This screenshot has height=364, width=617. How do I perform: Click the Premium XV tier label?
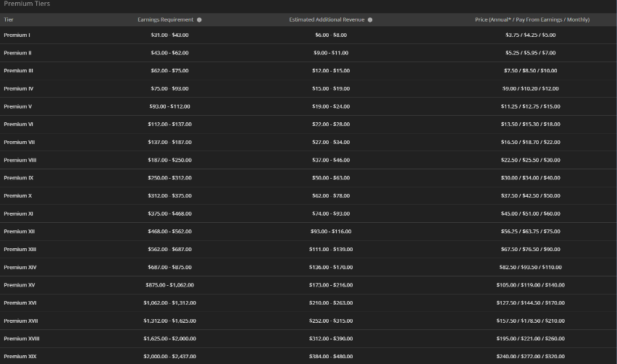(20, 285)
